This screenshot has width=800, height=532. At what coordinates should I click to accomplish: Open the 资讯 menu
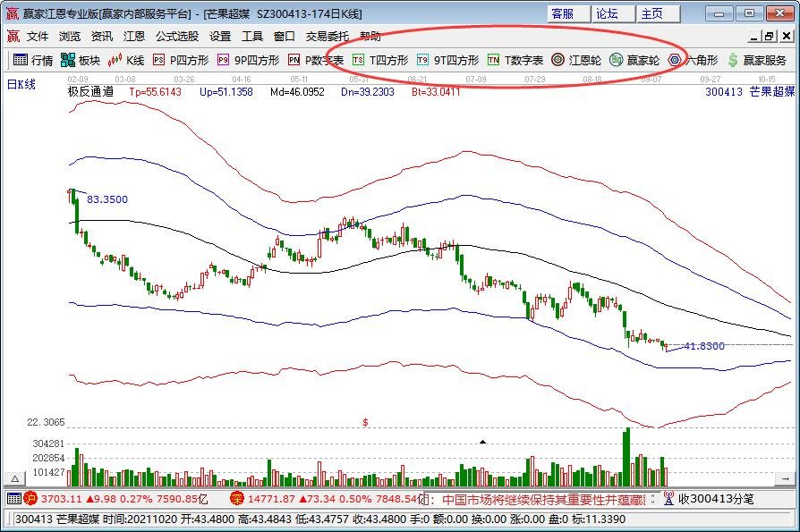[102, 36]
